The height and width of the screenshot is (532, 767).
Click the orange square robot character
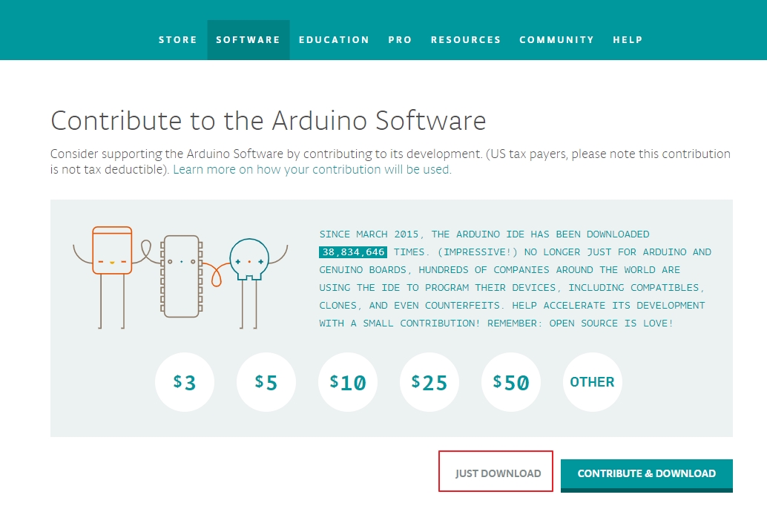click(112, 277)
